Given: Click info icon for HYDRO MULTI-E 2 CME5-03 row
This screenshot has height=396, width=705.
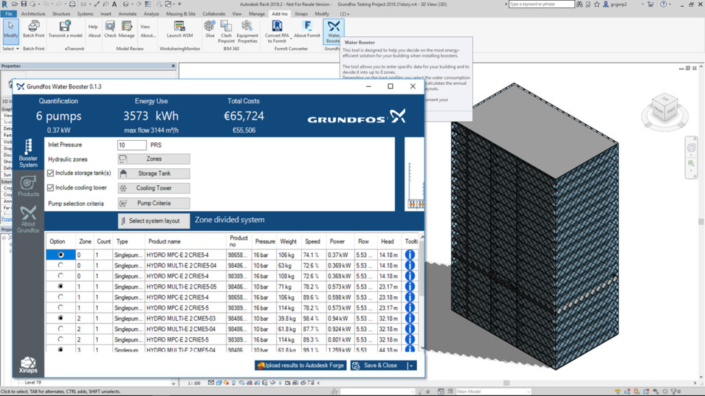Looking at the screenshot, I should tap(410, 318).
